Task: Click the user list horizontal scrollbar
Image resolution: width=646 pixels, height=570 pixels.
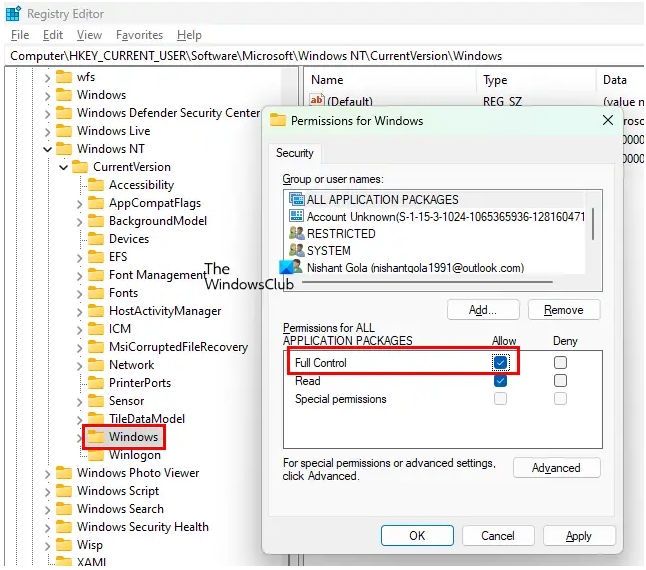Action: pyautogui.click(x=427, y=282)
